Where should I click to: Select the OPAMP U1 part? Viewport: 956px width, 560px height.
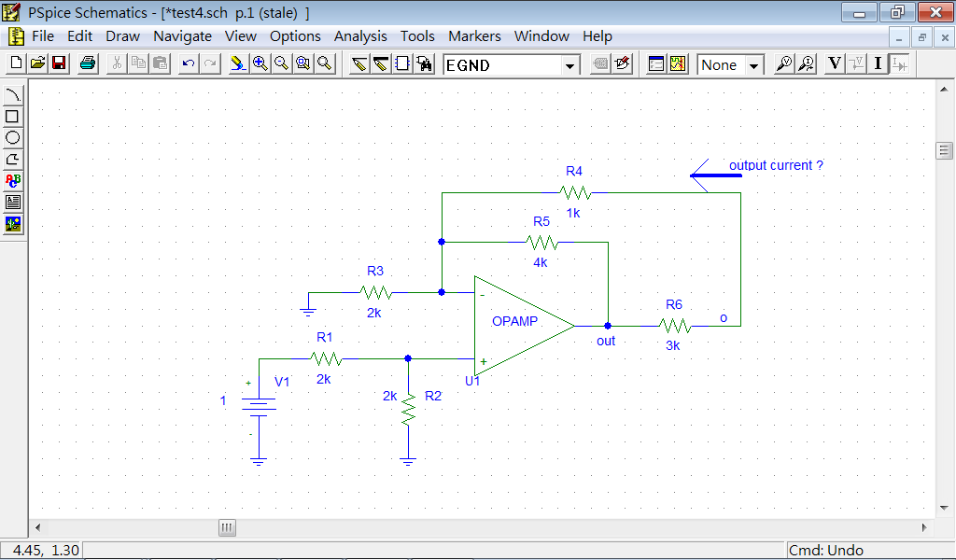(524, 326)
